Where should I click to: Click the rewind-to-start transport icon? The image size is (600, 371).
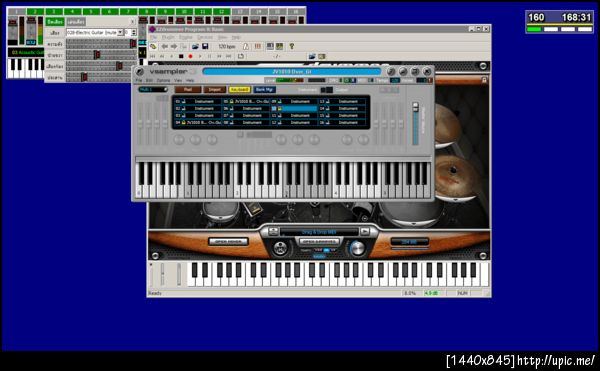point(153,56)
